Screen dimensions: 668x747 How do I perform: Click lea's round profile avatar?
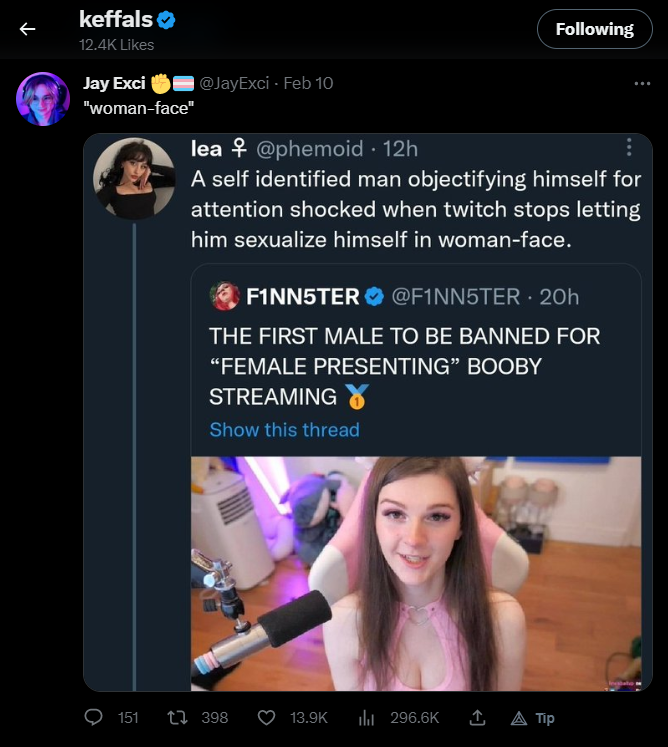coord(134,179)
